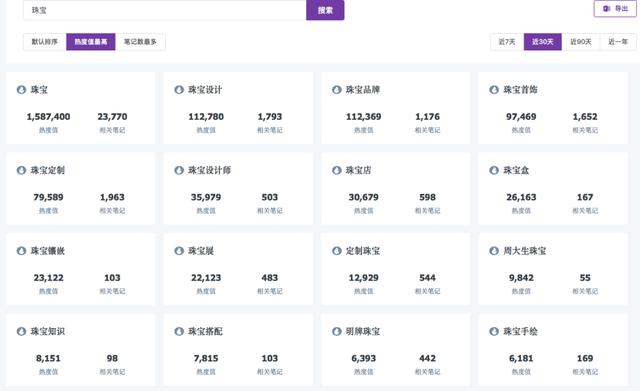Click the purple 搜索 button

click(325, 10)
